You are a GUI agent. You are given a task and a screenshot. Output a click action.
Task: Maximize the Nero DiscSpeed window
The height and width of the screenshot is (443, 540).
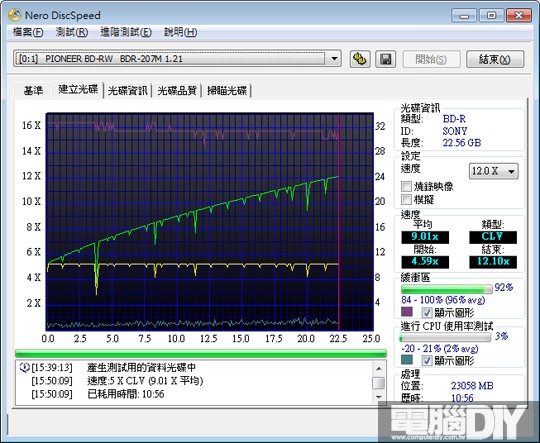(491, 16)
